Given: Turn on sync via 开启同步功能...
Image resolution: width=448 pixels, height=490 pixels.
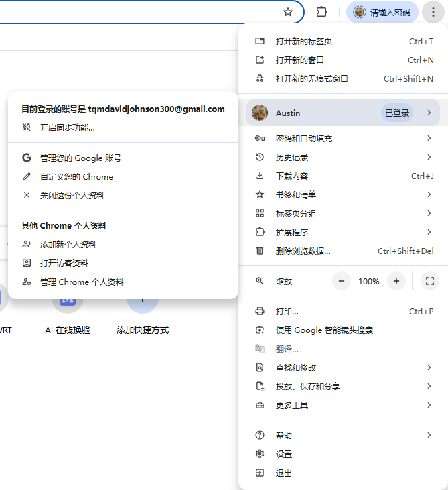Looking at the screenshot, I should pyautogui.click(x=123, y=127).
